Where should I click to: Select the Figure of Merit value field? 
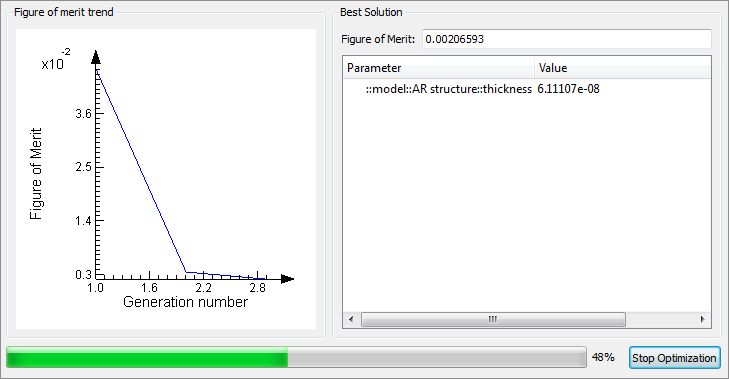pyautogui.click(x=567, y=39)
